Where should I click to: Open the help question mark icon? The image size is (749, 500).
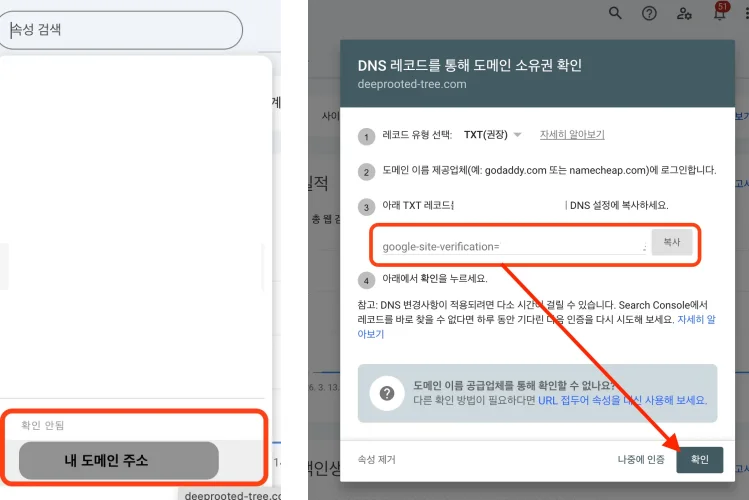(649, 13)
